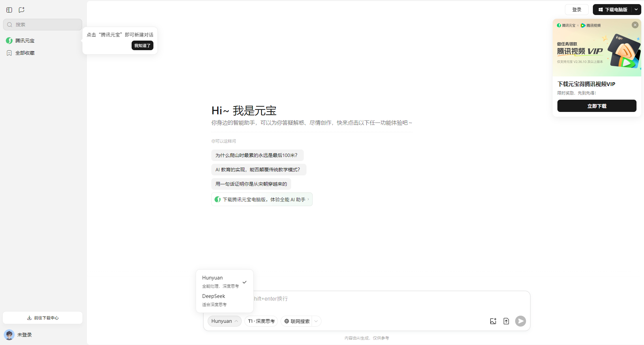Image resolution: width=644 pixels, height=345 pixels.
Task: Click the send message arrow button
Action: (x=520, y=321)
